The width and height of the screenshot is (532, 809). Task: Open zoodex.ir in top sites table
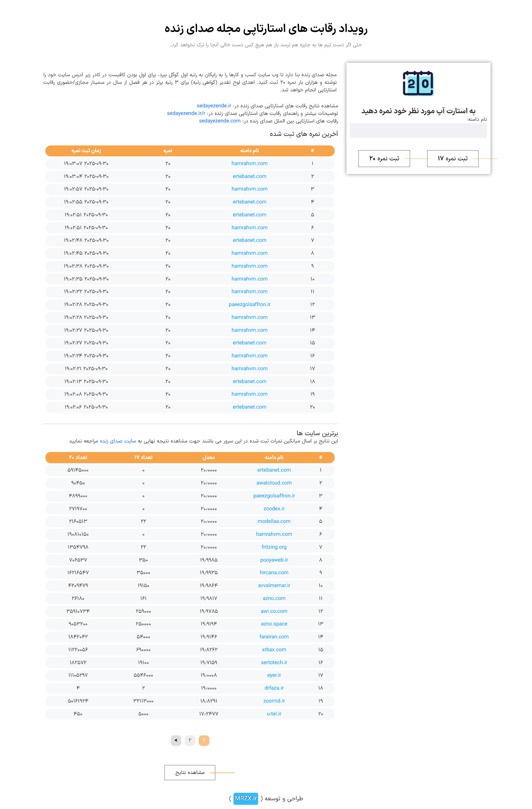point(274,509)
